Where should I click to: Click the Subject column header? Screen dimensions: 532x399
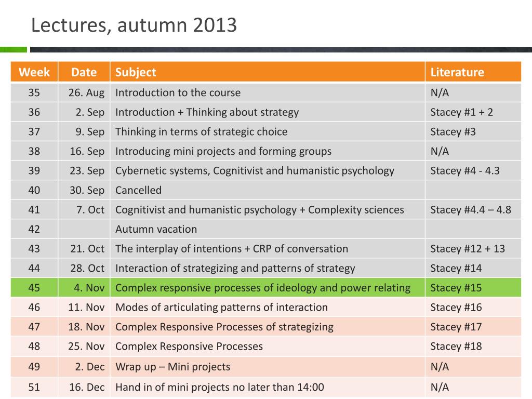pos(268,72)
